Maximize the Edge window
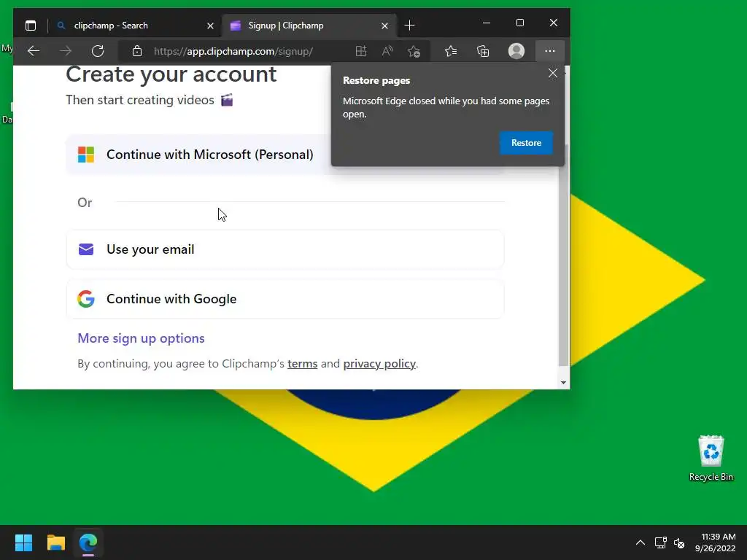 pyautogui.click(x=519, y=23)
